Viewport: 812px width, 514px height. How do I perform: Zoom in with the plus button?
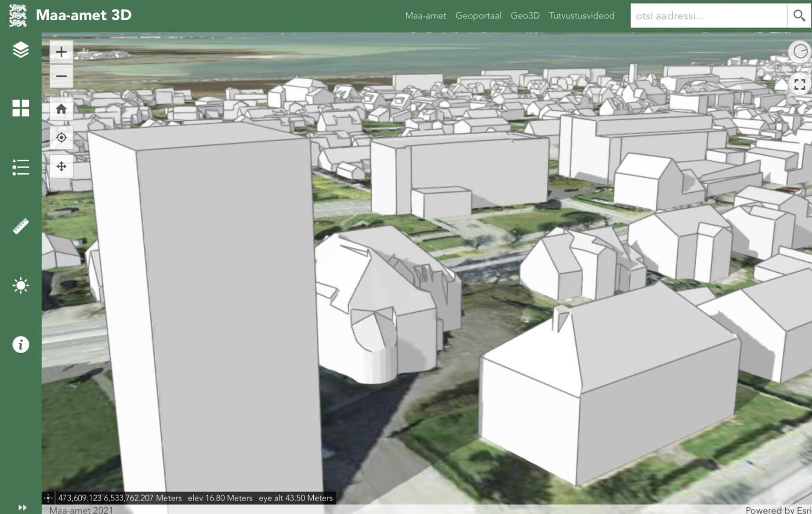coord(61,52)
